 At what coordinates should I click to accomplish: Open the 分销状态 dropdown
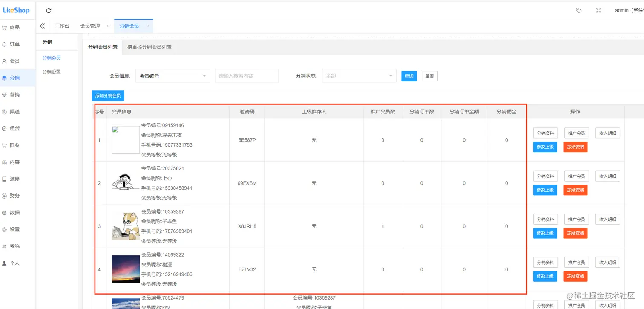click(x=359, y=76)
